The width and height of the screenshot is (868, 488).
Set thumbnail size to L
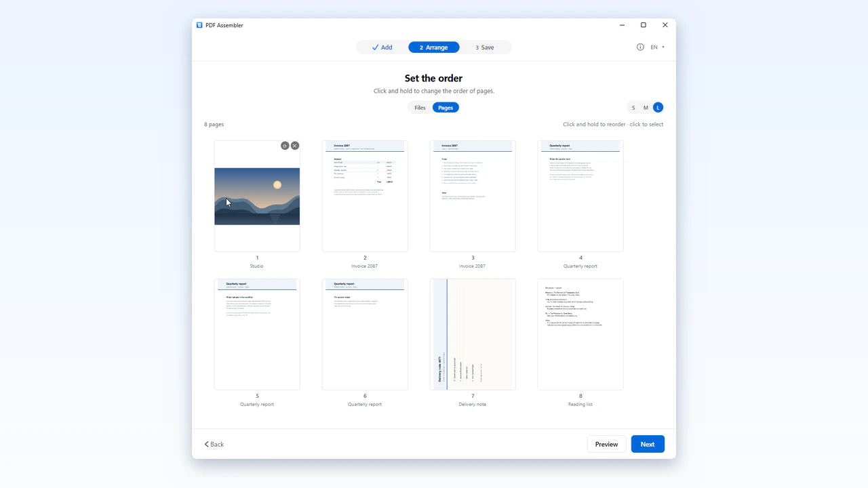[658, 108]
